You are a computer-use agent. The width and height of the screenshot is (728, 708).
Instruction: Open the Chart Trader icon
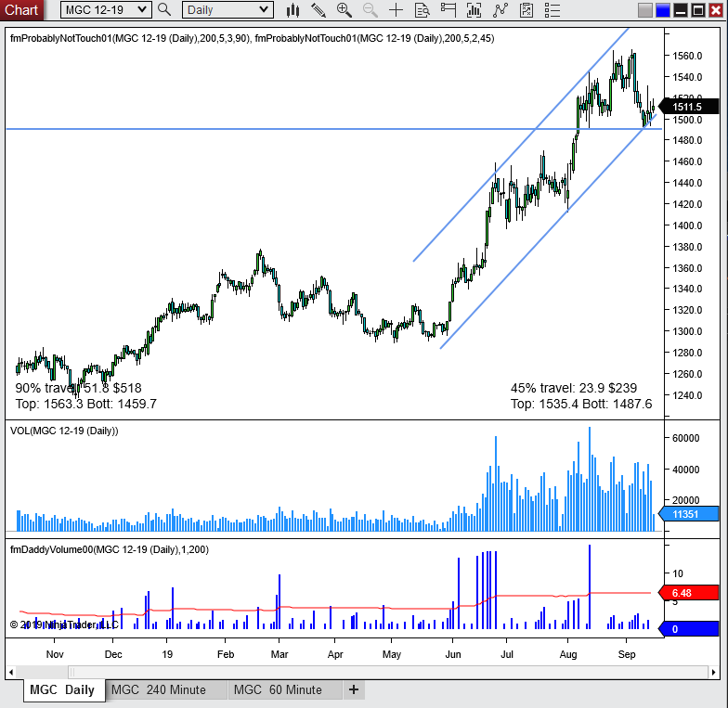(x=448, y=9)
